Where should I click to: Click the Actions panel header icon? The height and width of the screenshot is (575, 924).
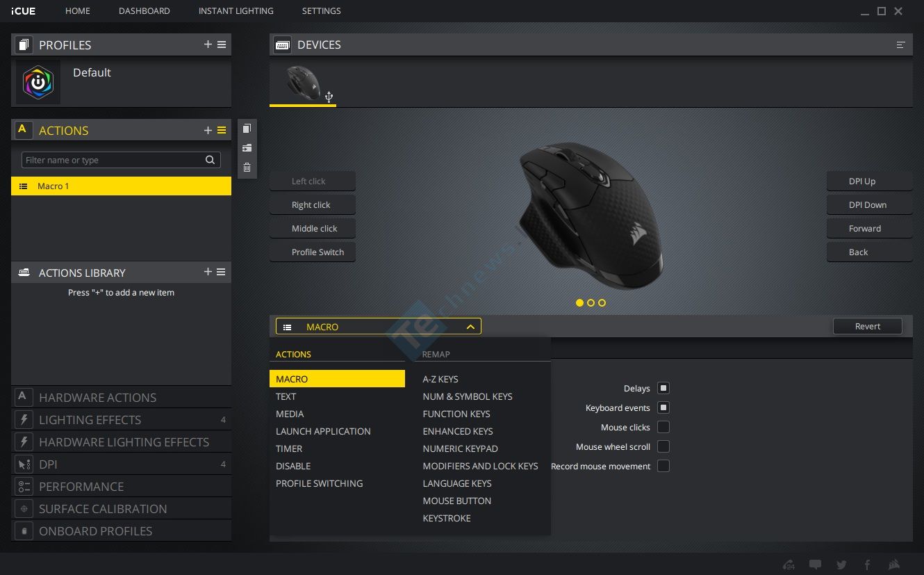pyautogui.click(x=24, y=130)
